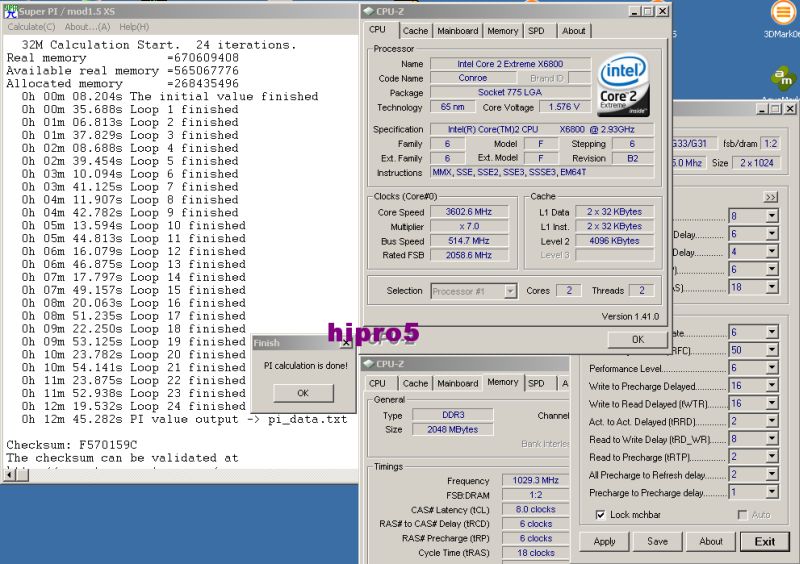Screen dimensions: 800x564
Task: Confirm the PI calculation is done dialog
Action: click(x=303, y=393)
